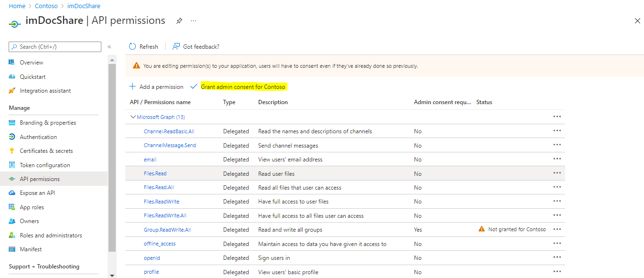Click the Type column header
Image resolution: width=644 pixels, height=278 pixels.
point(229,102)
